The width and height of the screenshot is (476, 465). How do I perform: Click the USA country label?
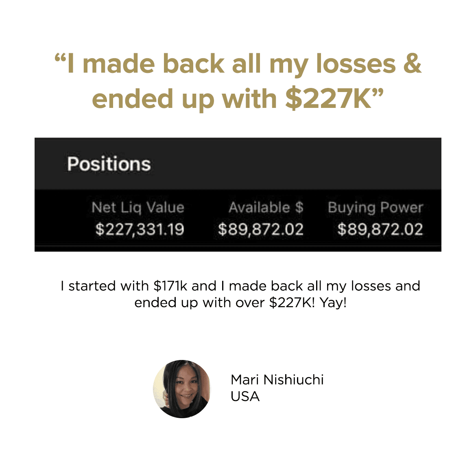(x=245, y=396)
